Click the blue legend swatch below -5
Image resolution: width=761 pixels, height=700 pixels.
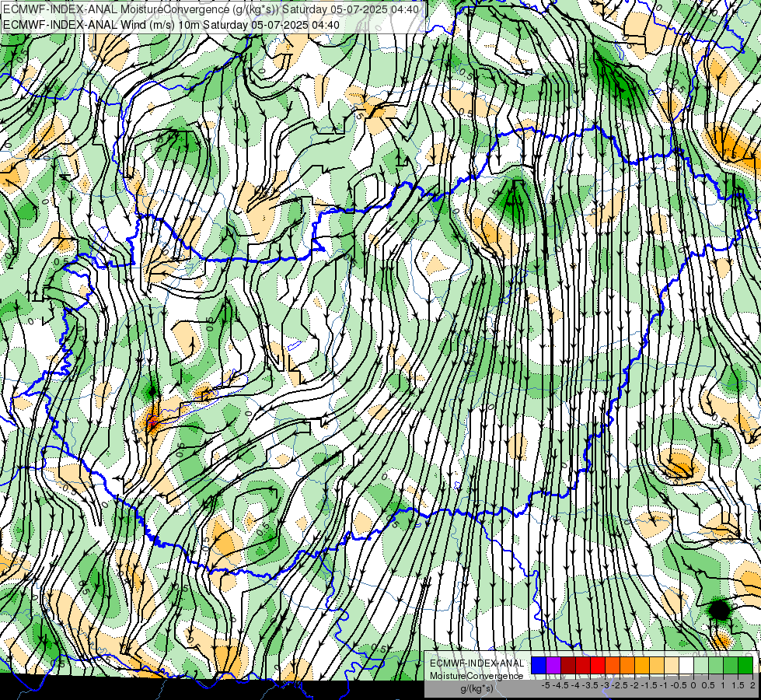point(539,665)
